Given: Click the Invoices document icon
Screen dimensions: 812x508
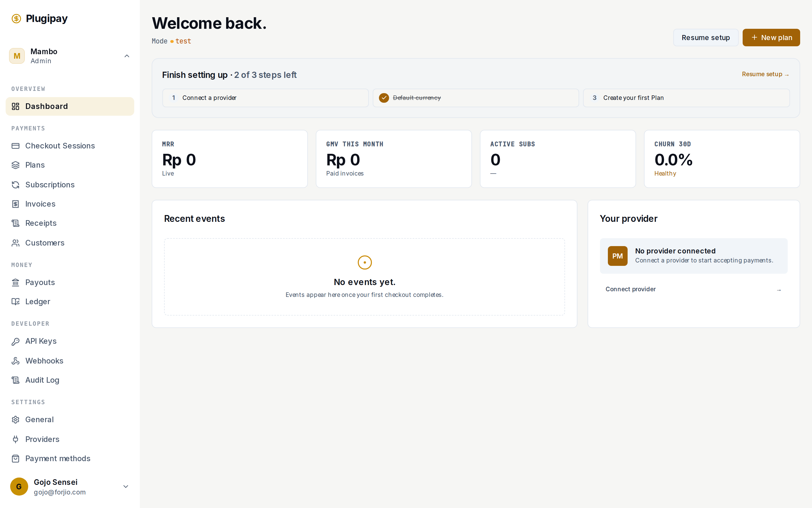Looking at the screenshot, I should pyautogui.click(x=16, y=204).
